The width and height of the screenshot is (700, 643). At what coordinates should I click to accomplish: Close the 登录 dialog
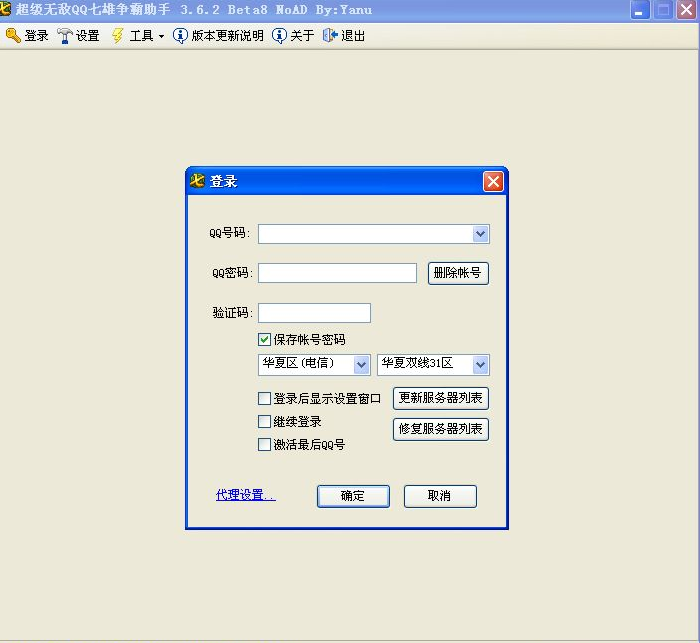493,181
